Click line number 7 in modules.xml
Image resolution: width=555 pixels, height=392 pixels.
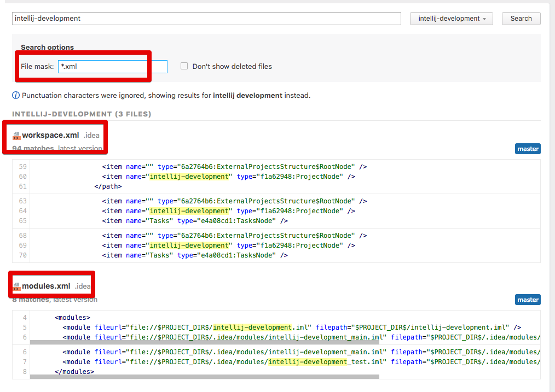click(x=25, y=361)
